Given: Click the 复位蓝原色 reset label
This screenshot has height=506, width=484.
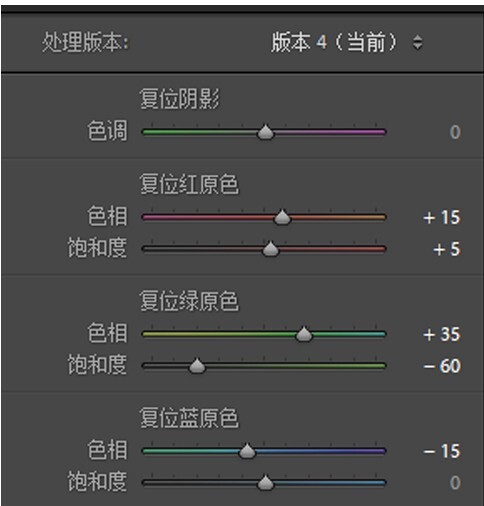Looking at the screenshot, I should (189, 418).
